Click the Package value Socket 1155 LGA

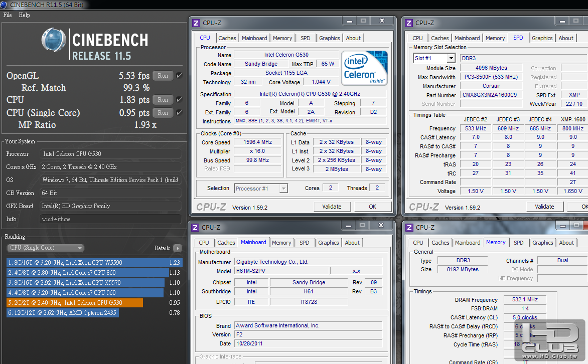pos(286,73)
